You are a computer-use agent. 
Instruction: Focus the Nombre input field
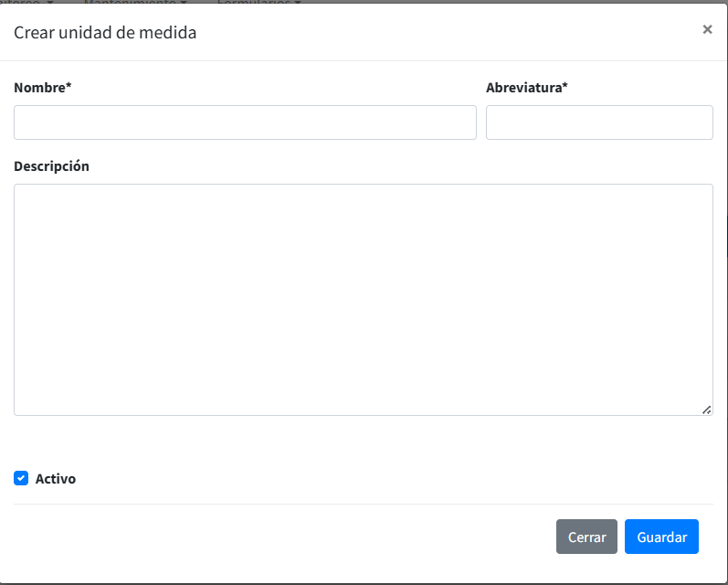245,122
